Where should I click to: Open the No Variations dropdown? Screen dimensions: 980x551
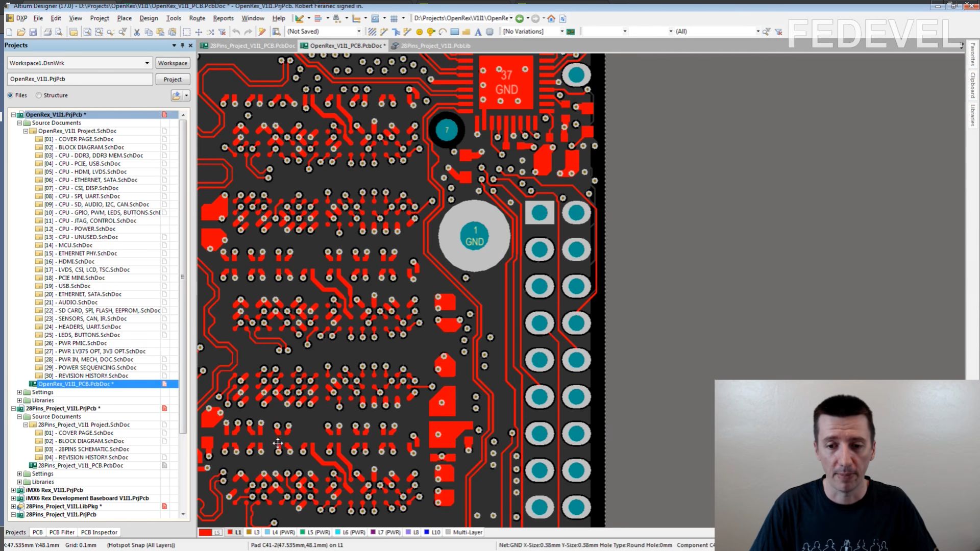pos(562,32)
